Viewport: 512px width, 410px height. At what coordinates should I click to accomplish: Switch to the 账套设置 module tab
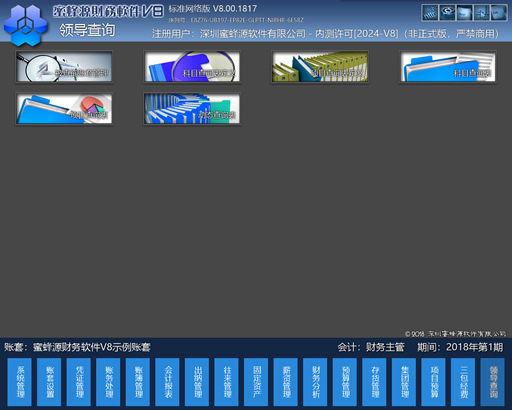[49, 382]
